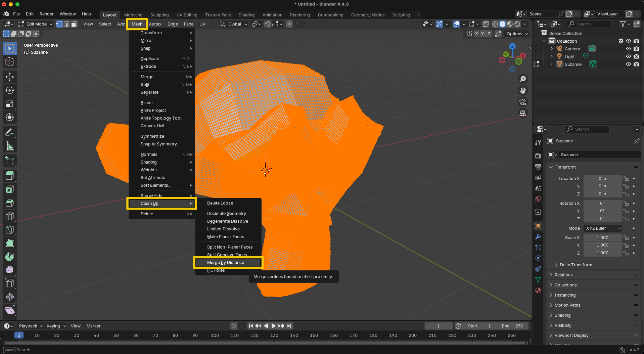Toggle X axis mirror button

point(476,34)
